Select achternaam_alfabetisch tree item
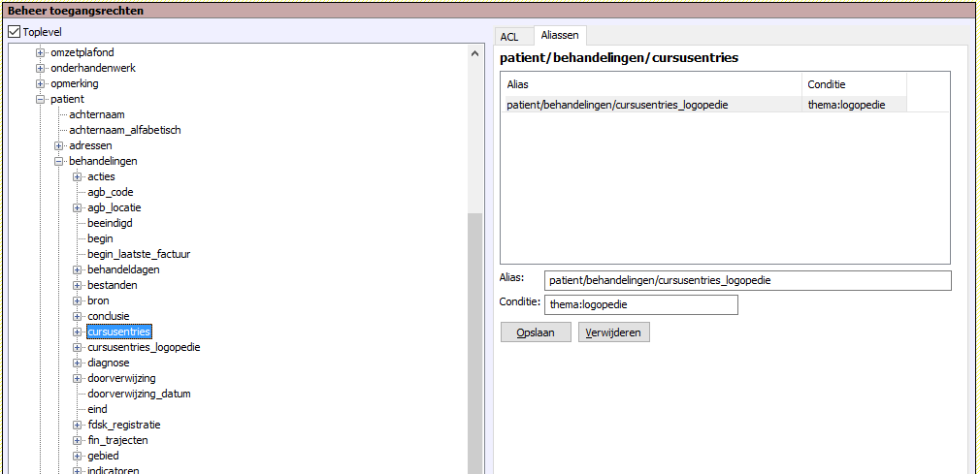Image resolution: width=980 pixels, height=474 pixels. pyautogui.click(x=124, y=130)
